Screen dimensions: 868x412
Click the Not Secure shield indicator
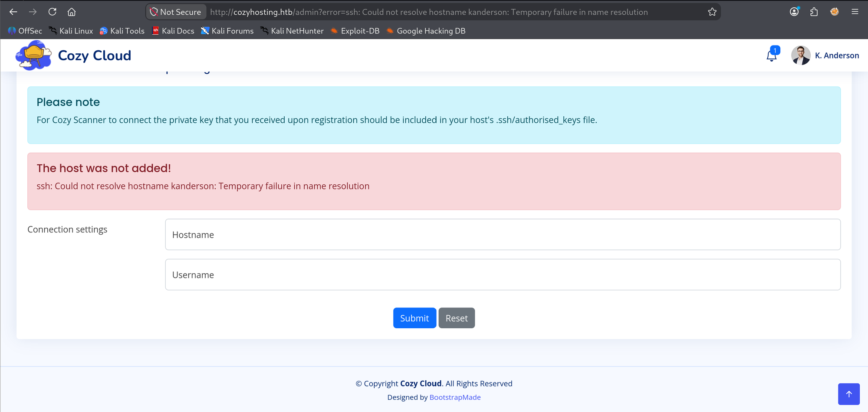point(175,12)
